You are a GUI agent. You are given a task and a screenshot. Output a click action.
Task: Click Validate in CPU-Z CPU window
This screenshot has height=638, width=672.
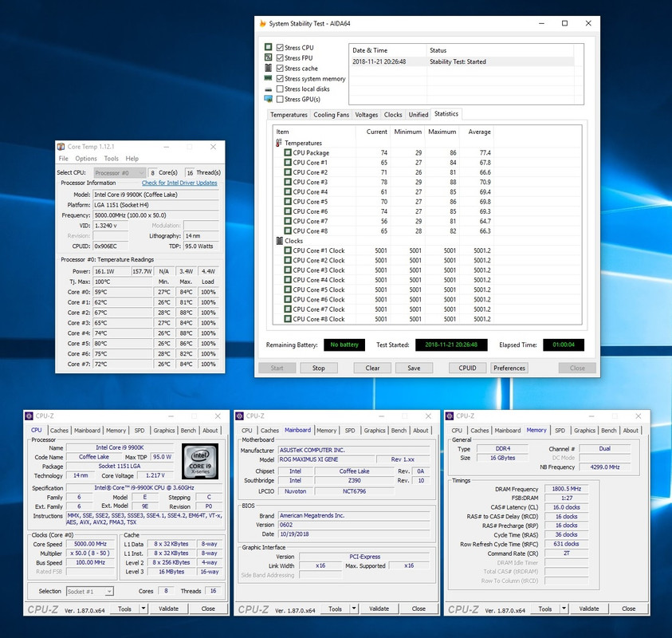click(x=168, y=608)
